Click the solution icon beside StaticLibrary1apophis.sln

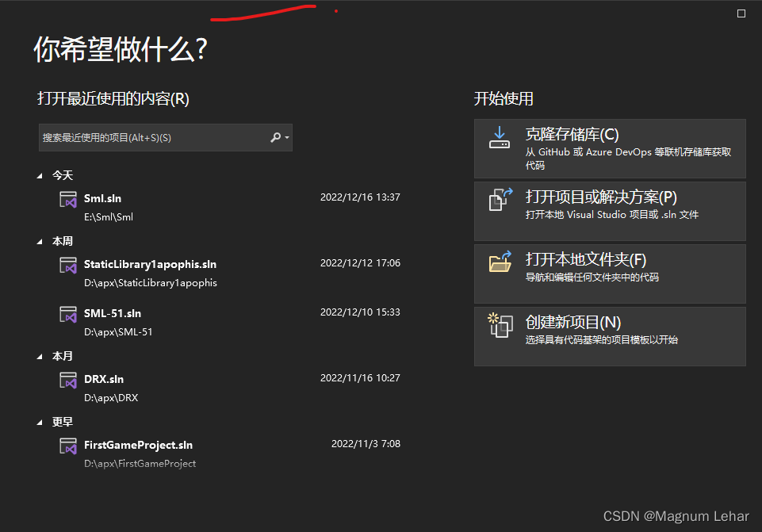point(68,266)
